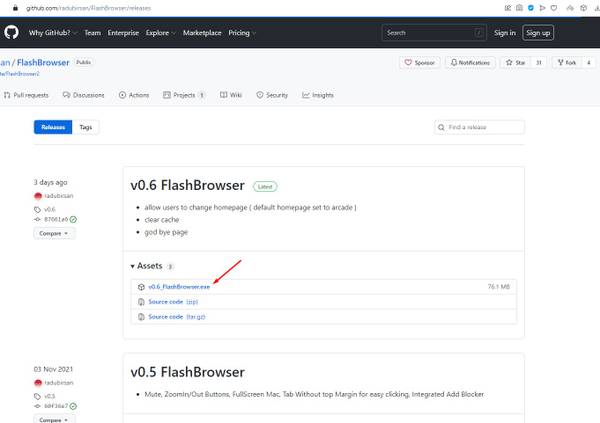The image size is (600, 423).
Task: Click the github.com URL in the address bar
Action: [x=88, y=8]
